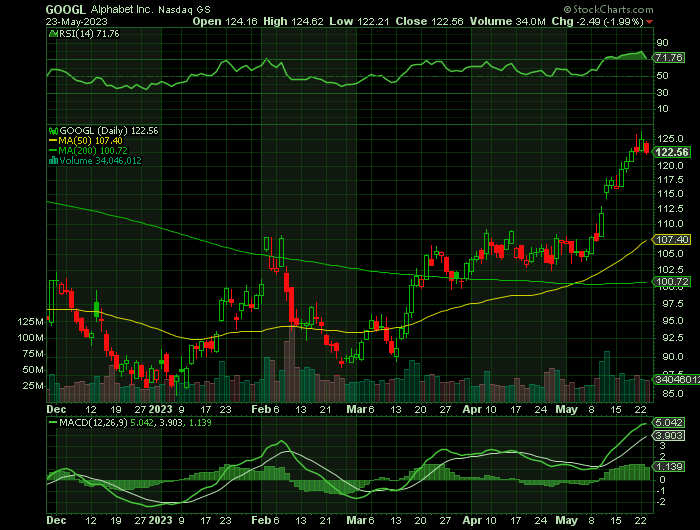Click the MACD(12,26,9) legend label
The image size is (700, 530).
[93, 422]
